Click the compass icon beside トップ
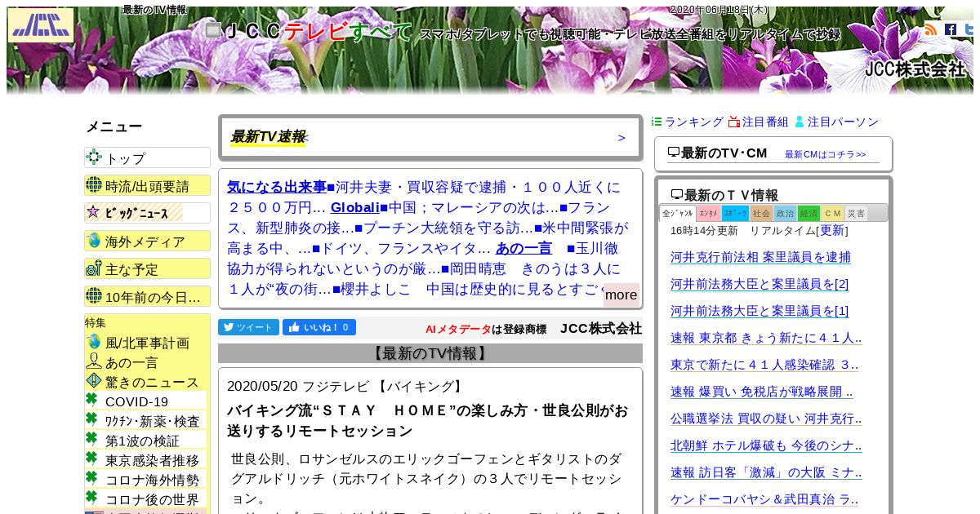The image size is (980, 514). pos(94,157)
